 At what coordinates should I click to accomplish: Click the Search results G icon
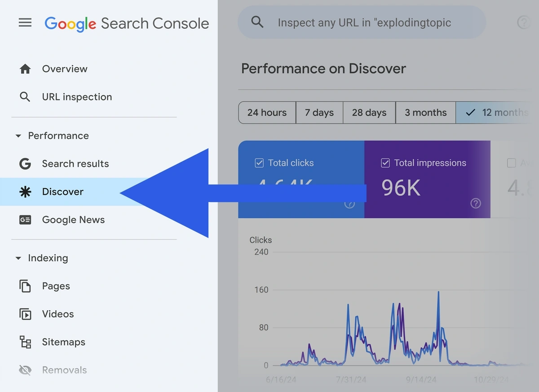(x=25, y=163)
